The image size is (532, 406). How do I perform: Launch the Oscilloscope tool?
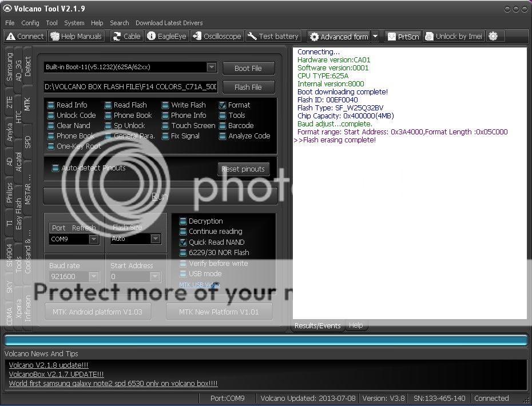point(216,36)
